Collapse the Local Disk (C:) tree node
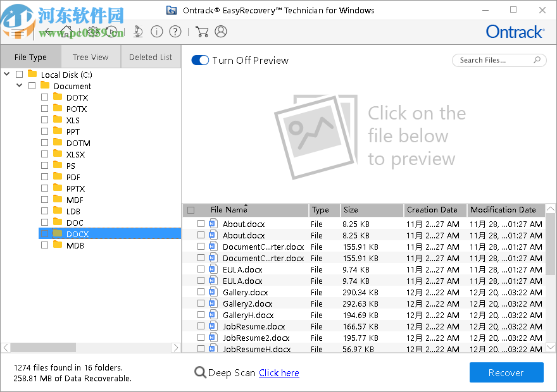The width and height of the screenshot is (557, 392). pyautogui.click(x=6, y=74)
